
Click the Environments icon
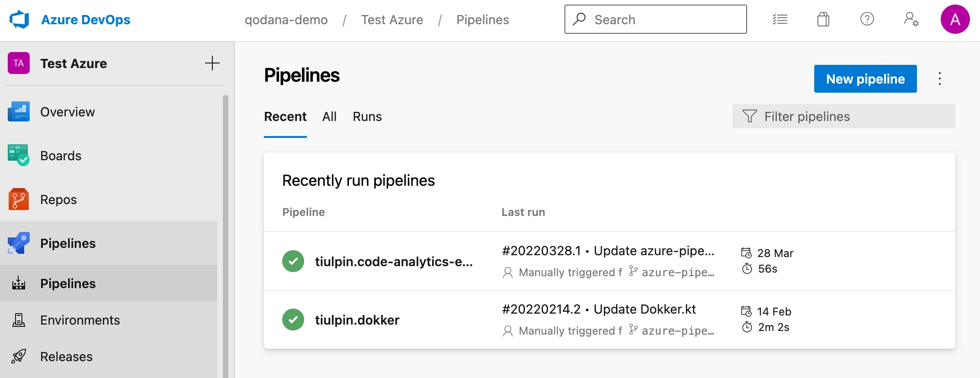point(19,320)
